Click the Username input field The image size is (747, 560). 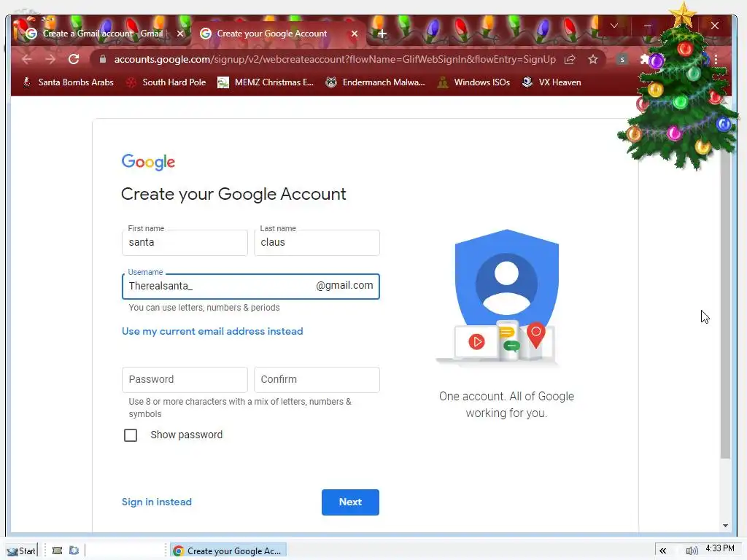[x=251, y=286]
